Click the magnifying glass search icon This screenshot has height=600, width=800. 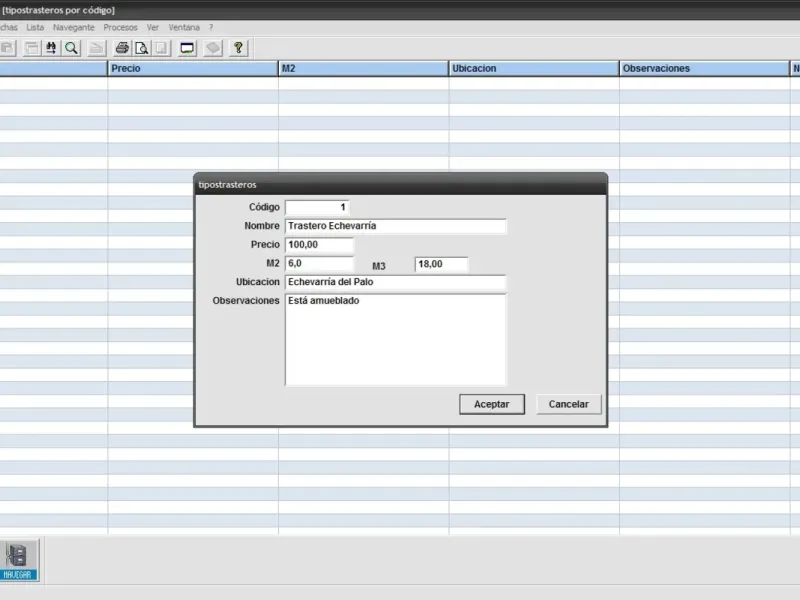pyautogui.click(x=71, y=48)
